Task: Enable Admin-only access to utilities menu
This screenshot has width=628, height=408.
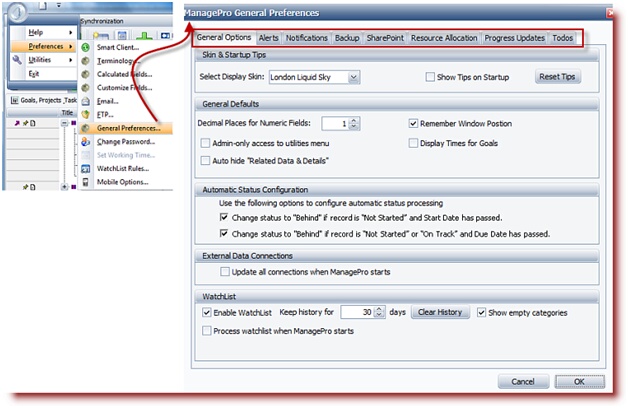Action: pos(205,143)
